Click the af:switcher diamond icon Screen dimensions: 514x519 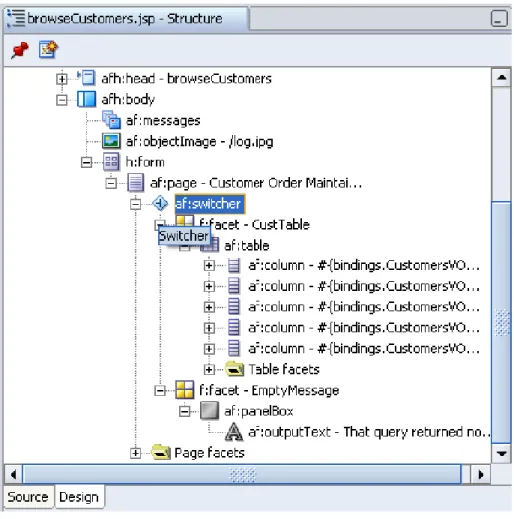pyautogui.click(x=160, y=203)
